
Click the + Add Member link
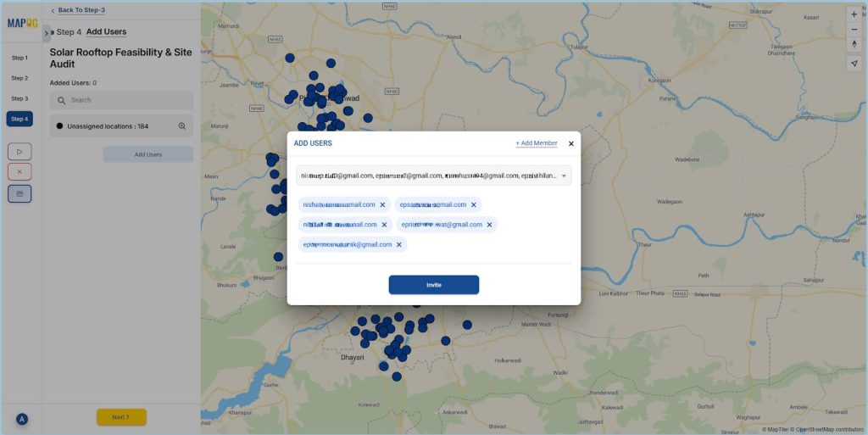537,142
